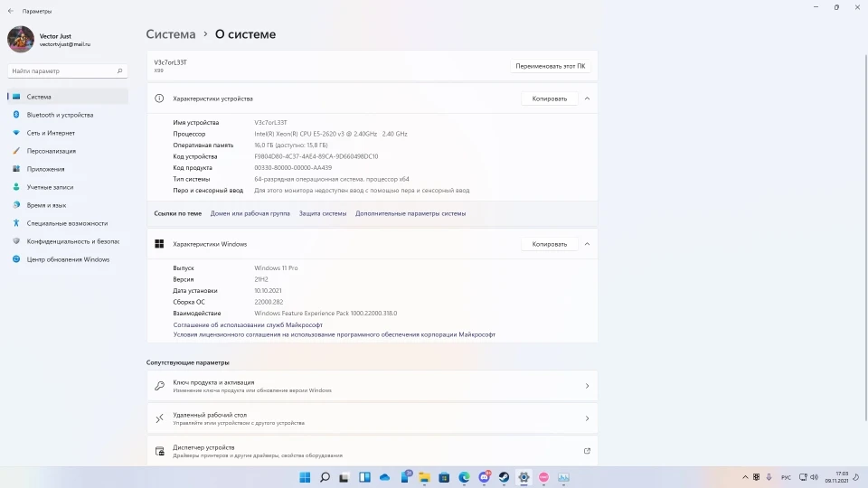This screenshot has height=488, width=868.
Task: Open notifications moon icon
Action: coord(856,477)
